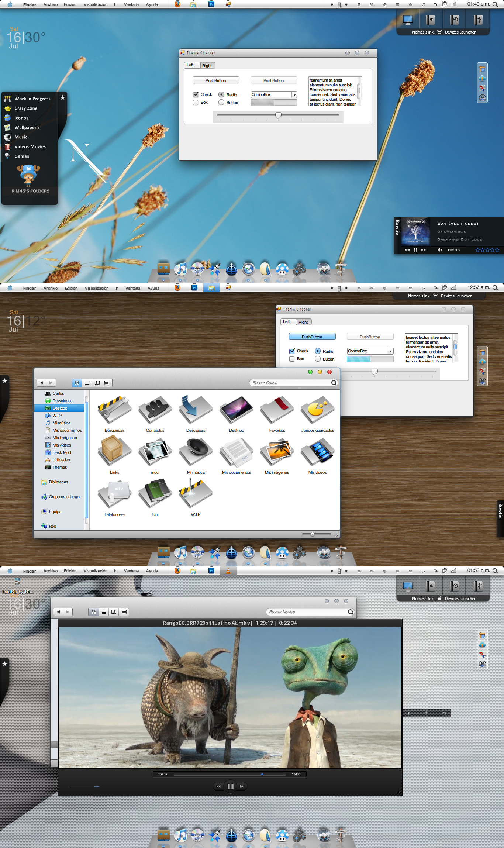Expand Bibliotecas in the sidebar

click(x=55, y=482)
